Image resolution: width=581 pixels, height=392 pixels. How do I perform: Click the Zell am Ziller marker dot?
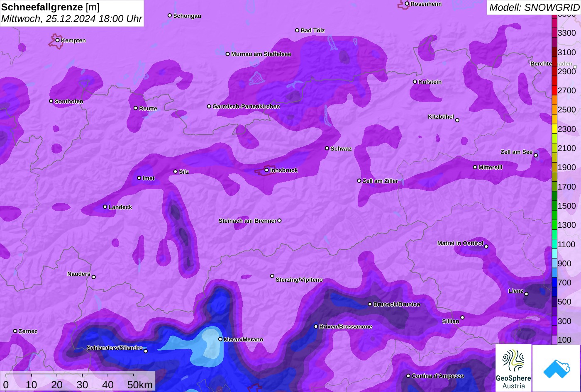pos(359,181)
